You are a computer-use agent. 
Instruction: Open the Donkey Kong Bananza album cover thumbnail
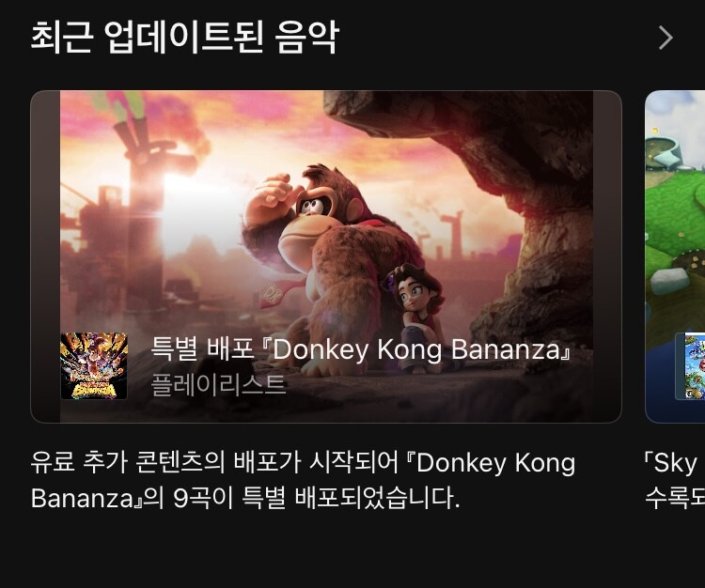94,366
